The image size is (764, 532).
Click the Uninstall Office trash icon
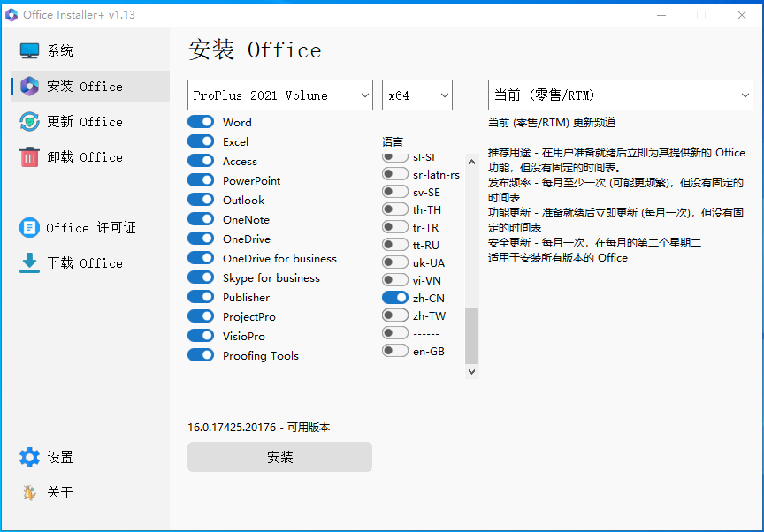pyautogui.click(x=29, y=156)
